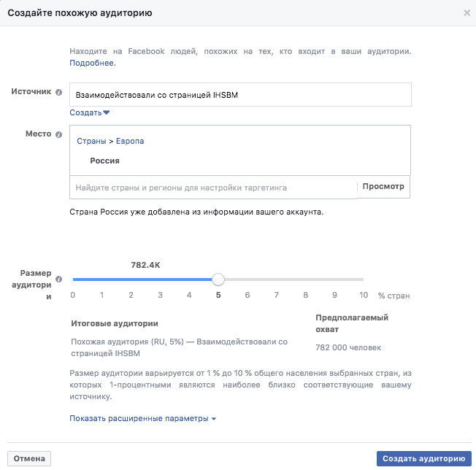
Task: Click the Страны breadcrumb link
Action: coord(91,141)
